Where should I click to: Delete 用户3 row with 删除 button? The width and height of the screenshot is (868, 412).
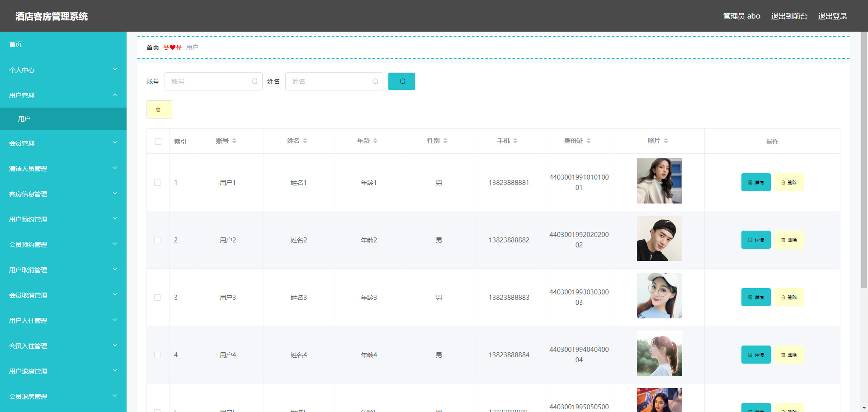[x=789, y=297]
